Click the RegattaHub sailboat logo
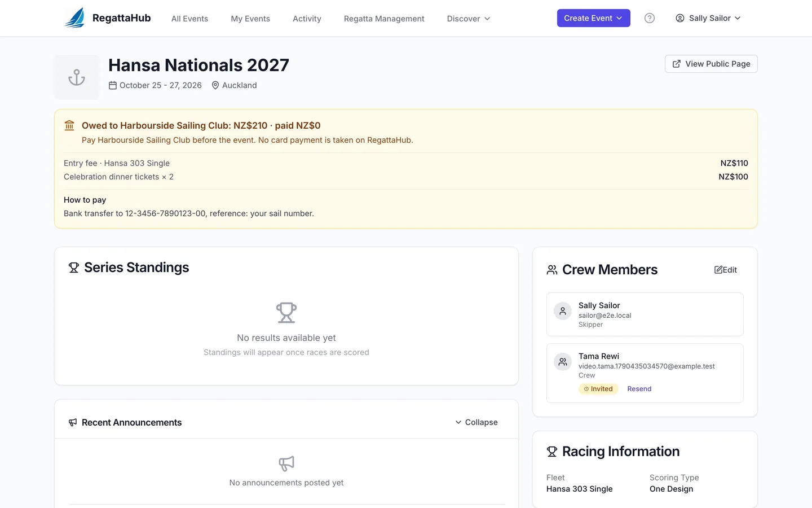 [75, 18]
